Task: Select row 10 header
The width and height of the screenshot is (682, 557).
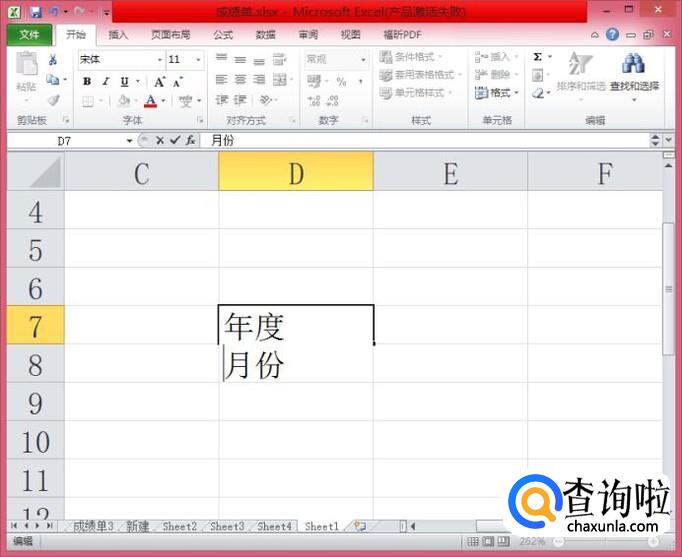Action: tap(36, 440)
